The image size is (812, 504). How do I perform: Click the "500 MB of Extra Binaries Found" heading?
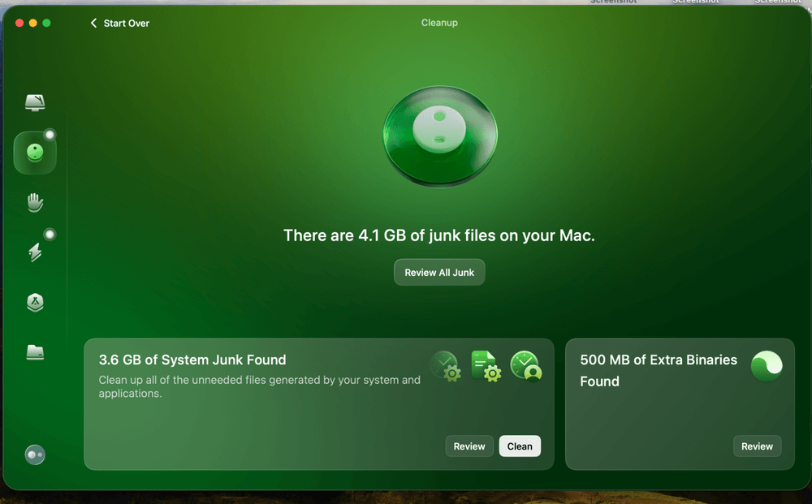[659, 371]
